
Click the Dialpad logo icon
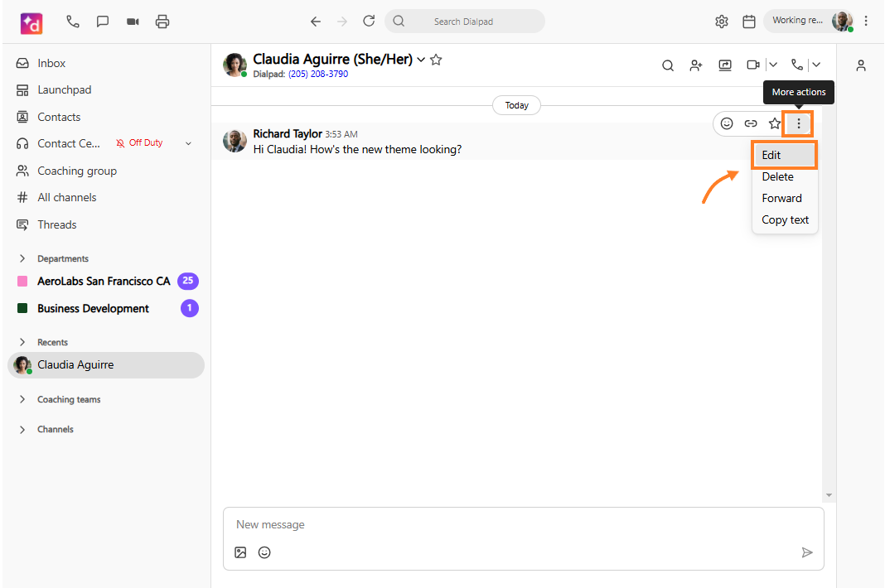click(31, 23)
